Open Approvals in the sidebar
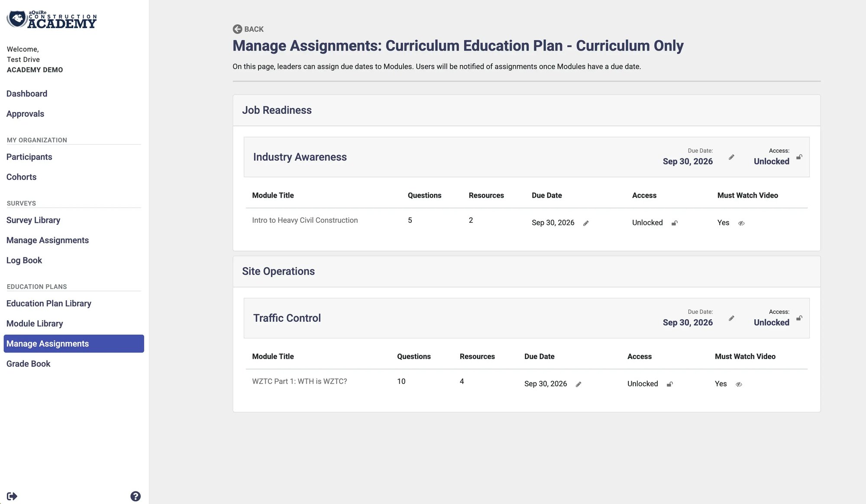Screen dimensions: 866x504 [x=25, y=114]
